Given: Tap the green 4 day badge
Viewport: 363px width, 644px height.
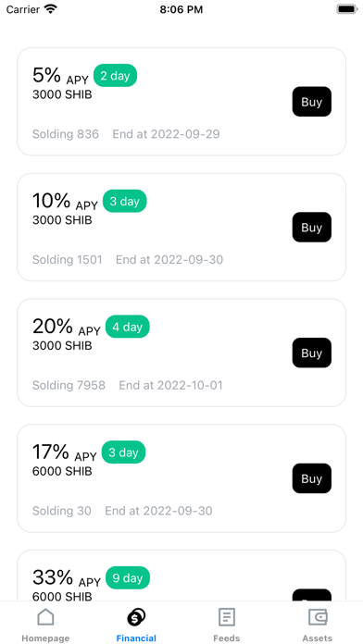Looking at the screenshot, I should pos(128,327).
